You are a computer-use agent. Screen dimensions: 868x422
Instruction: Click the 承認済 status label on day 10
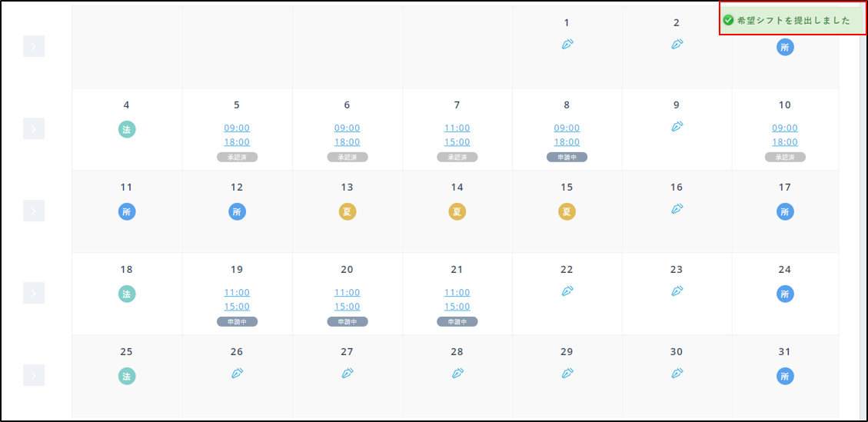click(x=785, y=157)
